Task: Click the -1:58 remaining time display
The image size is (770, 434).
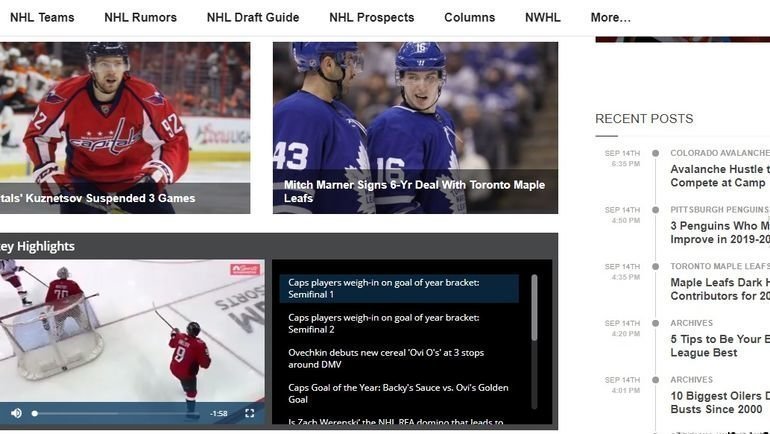Action: point(219,414)
